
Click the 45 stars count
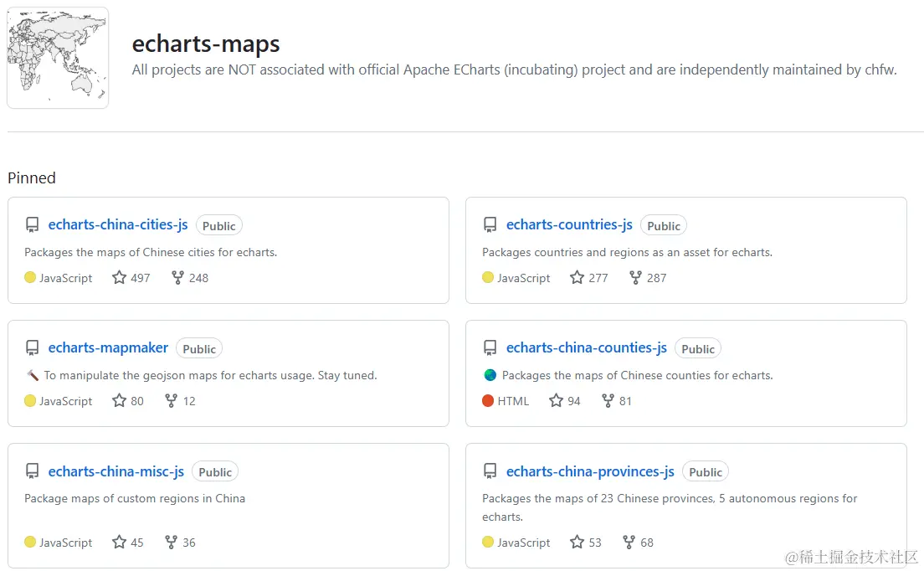[x=137, y=543]
